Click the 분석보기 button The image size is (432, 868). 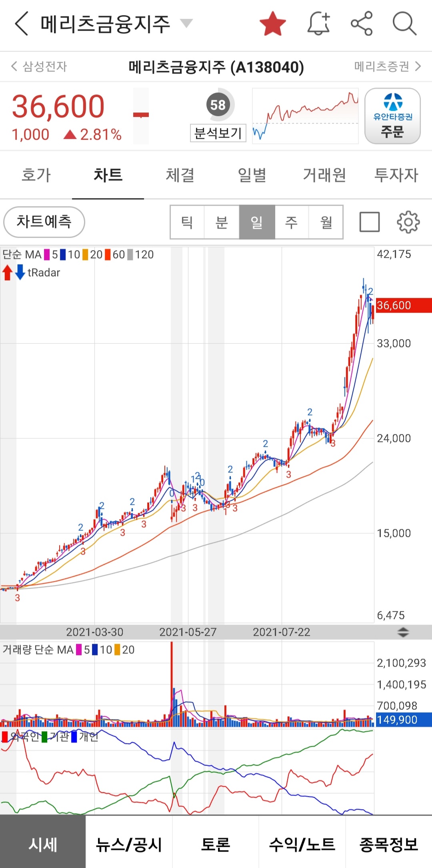pyautogui.click(x=218, y=133)
